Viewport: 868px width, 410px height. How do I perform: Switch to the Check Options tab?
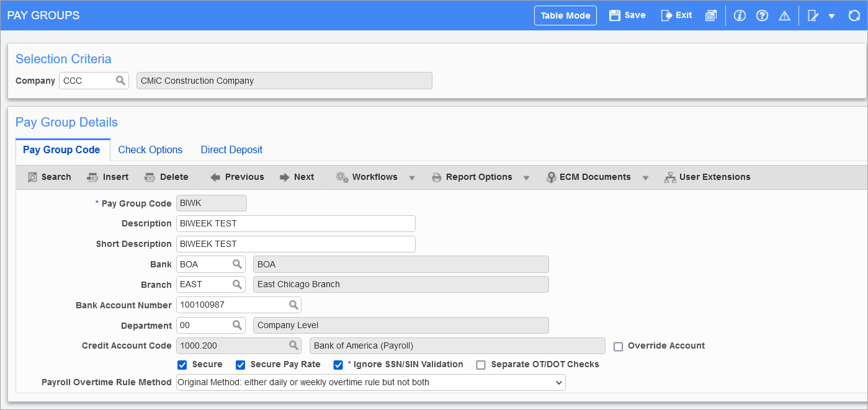[150, 149]
